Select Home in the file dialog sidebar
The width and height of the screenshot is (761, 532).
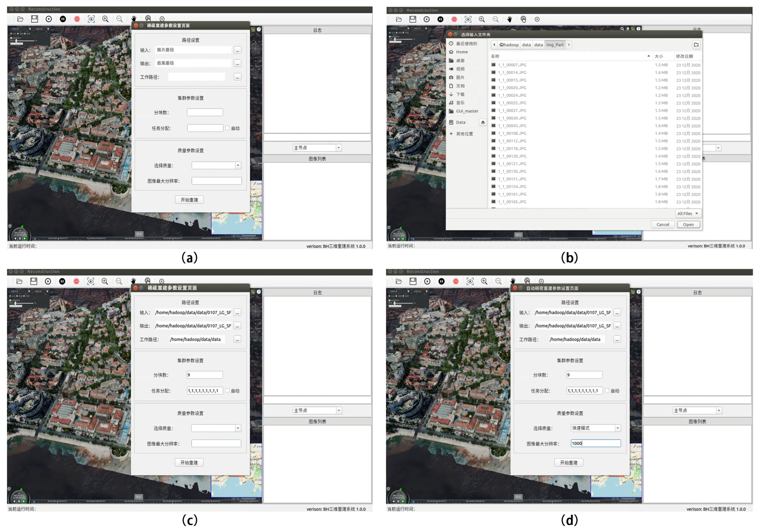tap(462, 52)
